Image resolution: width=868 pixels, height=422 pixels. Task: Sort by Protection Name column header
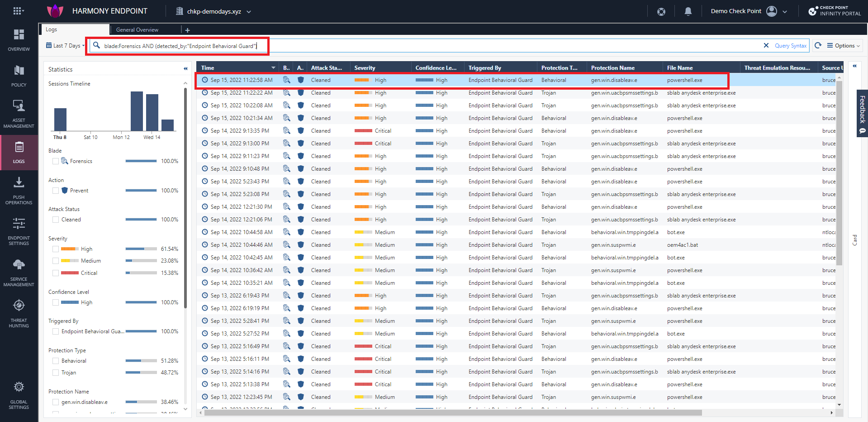(x=625, y=67)
